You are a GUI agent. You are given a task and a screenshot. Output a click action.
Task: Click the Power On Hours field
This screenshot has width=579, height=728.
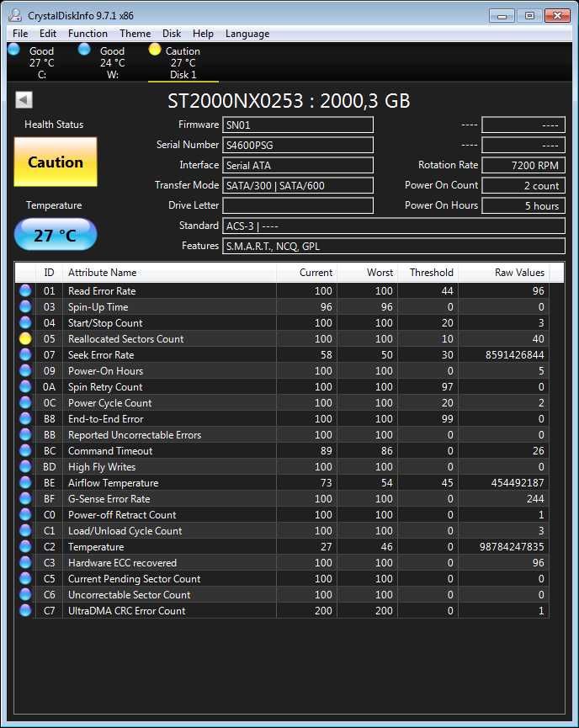coord(523,205)
